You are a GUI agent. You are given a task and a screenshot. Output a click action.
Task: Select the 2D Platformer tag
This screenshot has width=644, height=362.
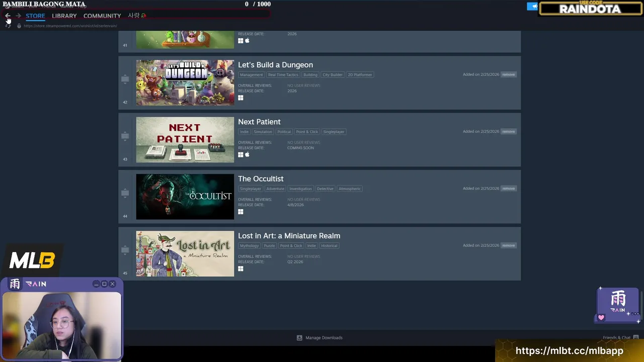click(x=360, y=75)
